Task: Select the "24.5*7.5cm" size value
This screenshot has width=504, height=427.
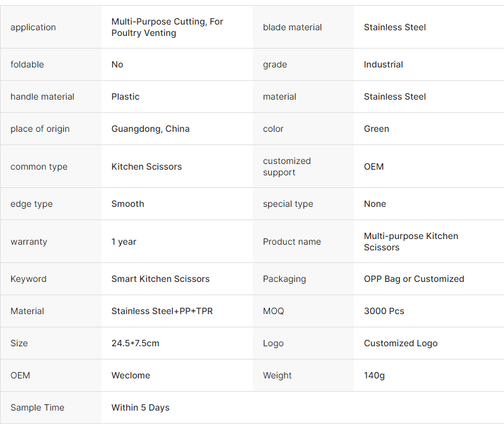Action: point(136,343)
